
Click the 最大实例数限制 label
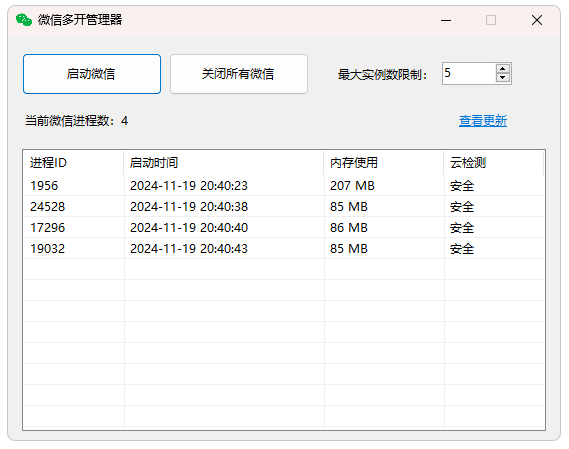[x=382, y=75]
